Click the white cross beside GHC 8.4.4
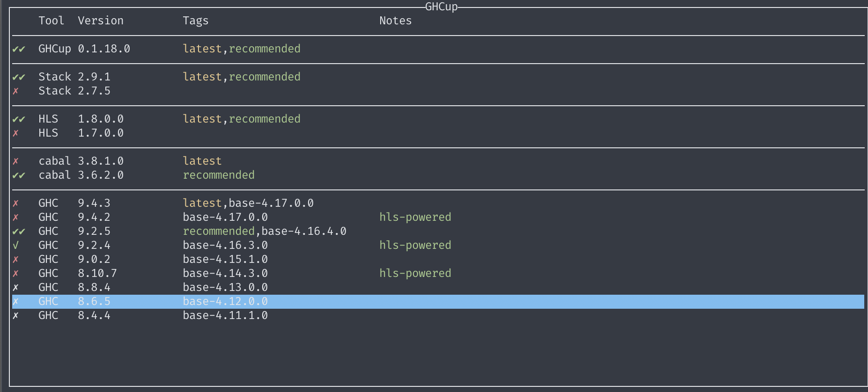Image resolution: width=868 pixels, height=392 pixels. click(x=15, y=316)
